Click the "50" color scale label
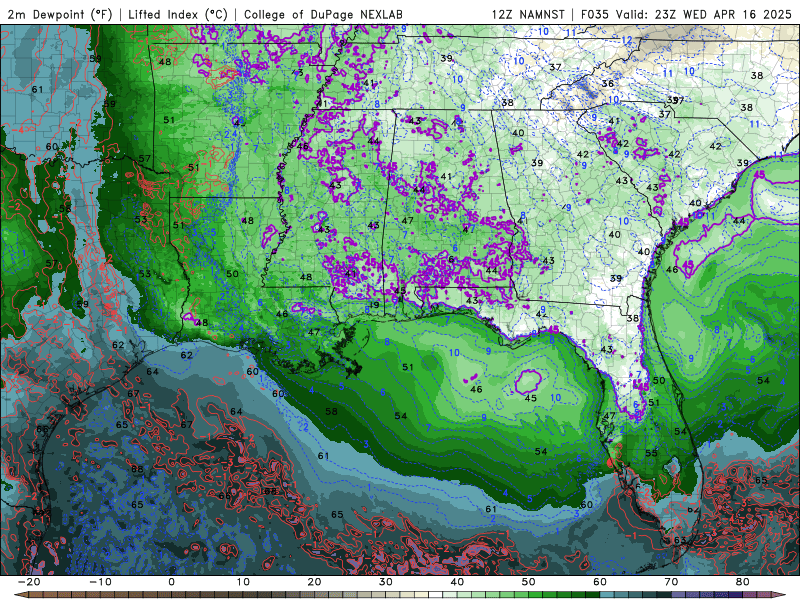800x600 pixels. pyautogui.click(x=529, y=582)
